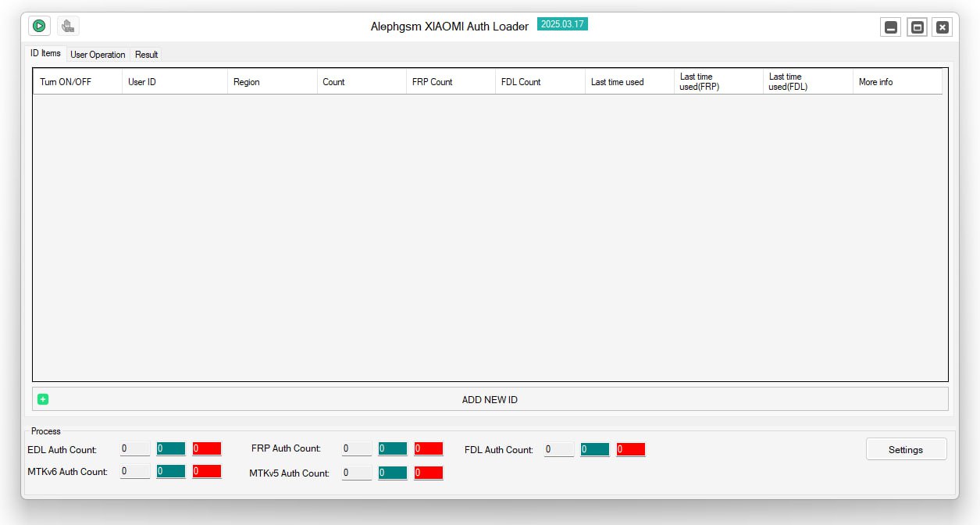This screenshot has height=525, width=980.
Task: Click the Alephgsm XIAOMI Auth Loader title
Action: tap(450, 27)
